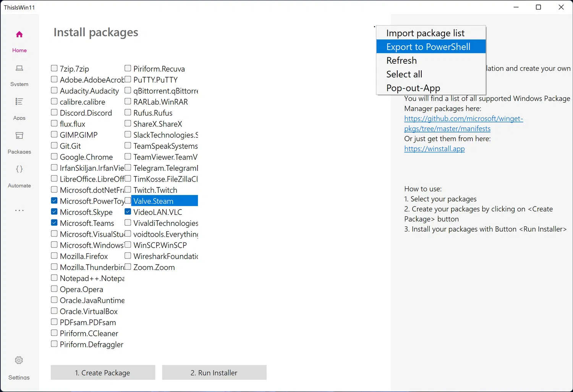Enable the Mozilla.Firefox package checkbox
This screenshot has height=392, width=573.
[x=54, y=256]
